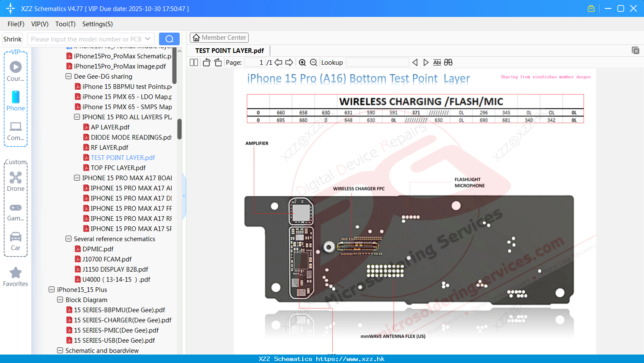Go to next page arrow
Screen dimensions: 644x363
click(x=289, y=63)
